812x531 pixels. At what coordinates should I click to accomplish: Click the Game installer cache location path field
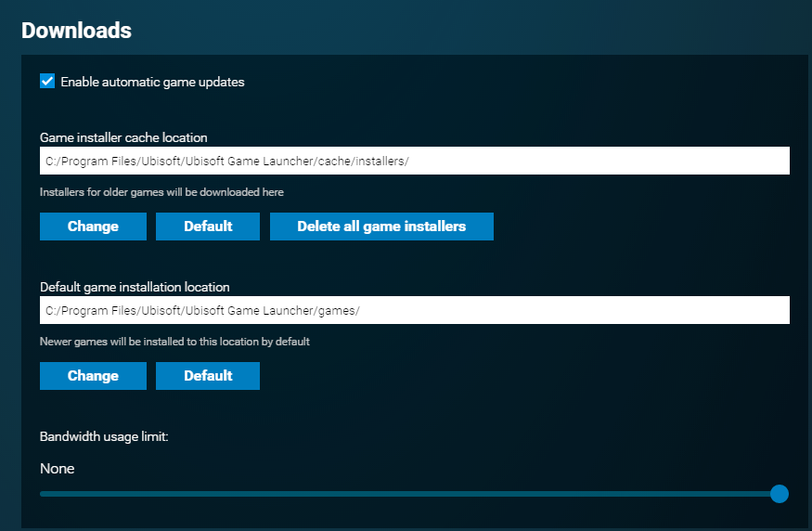tap(414, 161)
